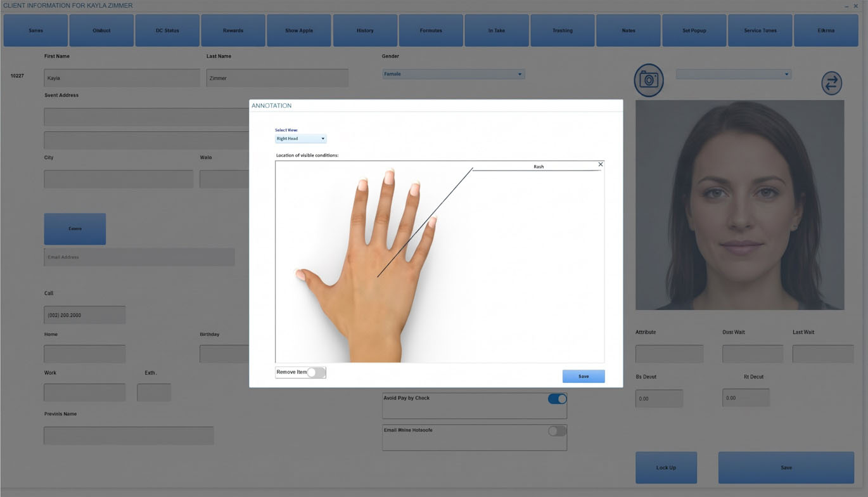Open the Show Apple tab

click(299, 30)
